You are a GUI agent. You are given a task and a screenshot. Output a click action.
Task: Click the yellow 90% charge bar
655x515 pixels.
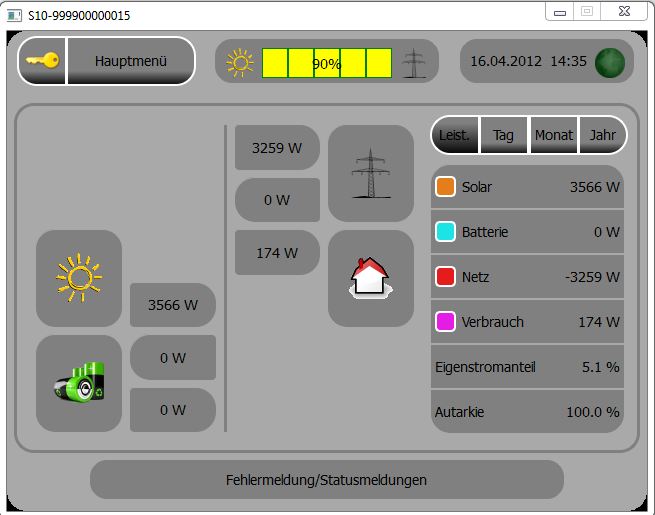pos(327,63)
